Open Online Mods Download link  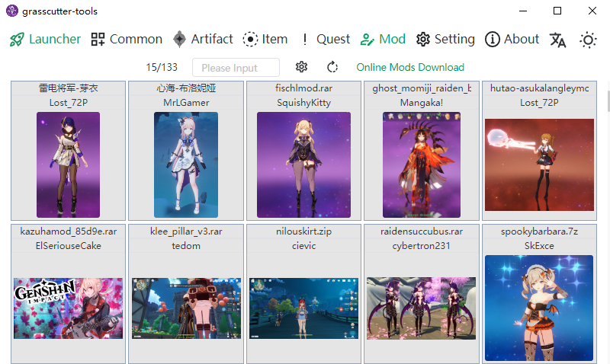pos(410,67)
